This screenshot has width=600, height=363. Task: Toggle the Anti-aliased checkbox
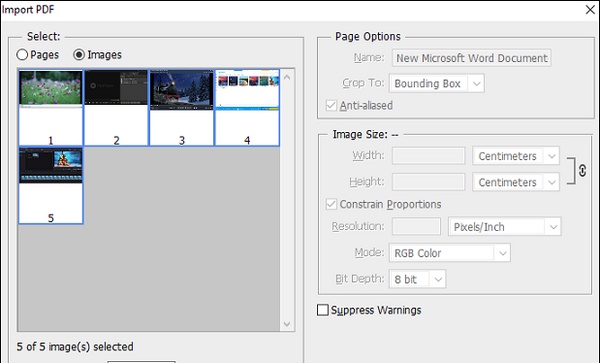[x=331, y=105]
